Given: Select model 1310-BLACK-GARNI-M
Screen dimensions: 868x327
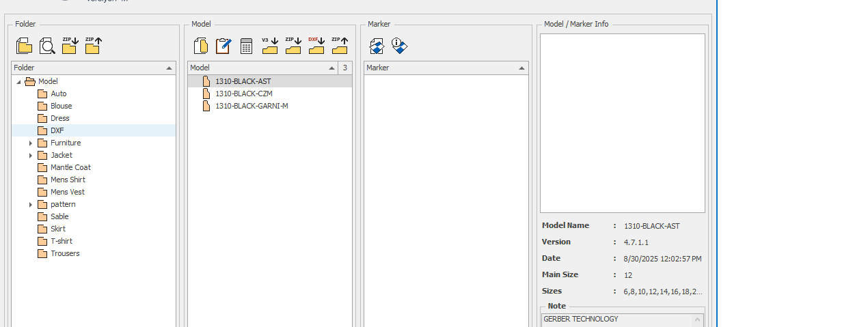Looking at the screenshot, I should tap(251, 106).
